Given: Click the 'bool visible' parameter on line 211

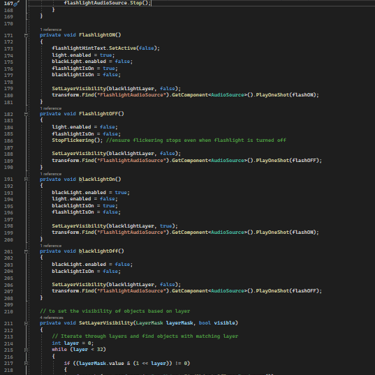Looking at the screenshot, I should coord(217,323).
